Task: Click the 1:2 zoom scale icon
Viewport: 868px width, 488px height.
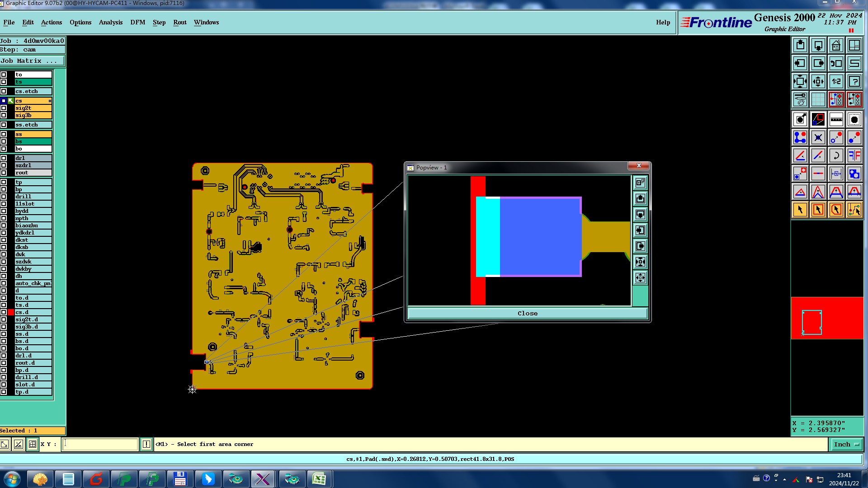Action: click(836, 82)
